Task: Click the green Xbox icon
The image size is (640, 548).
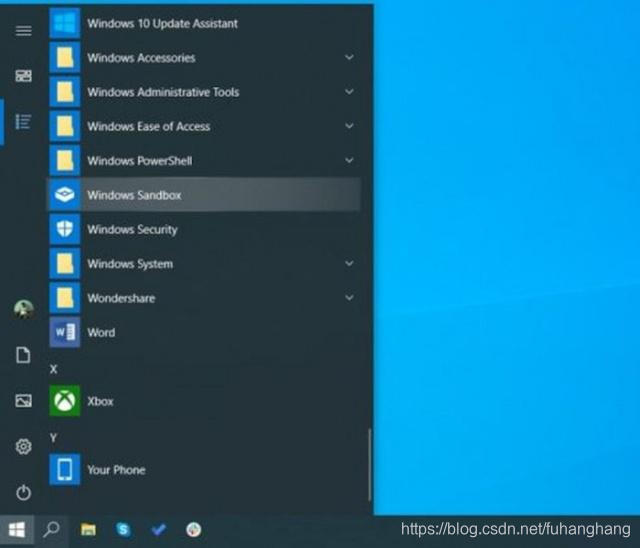Action: click(x=65, y=401)
